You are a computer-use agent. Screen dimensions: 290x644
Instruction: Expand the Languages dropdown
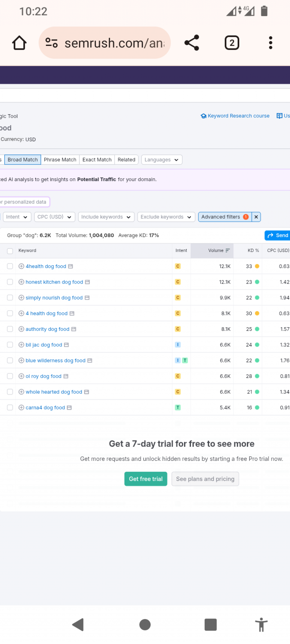pyautogui.click(x=161, y=160)
